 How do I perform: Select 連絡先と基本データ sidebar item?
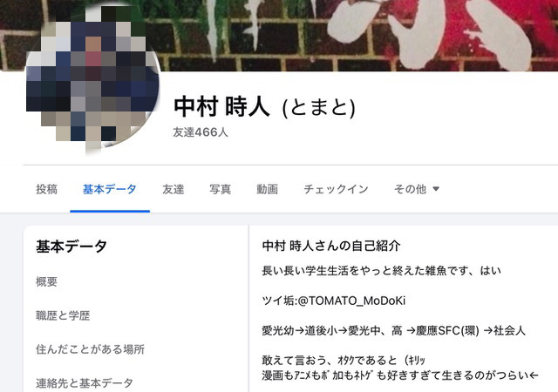[85, 383]
